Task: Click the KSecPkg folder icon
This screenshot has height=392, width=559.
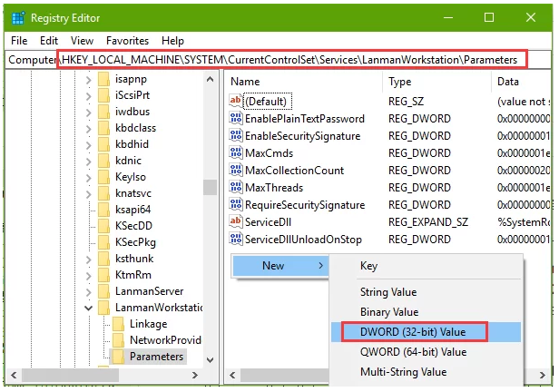Action: tap(103, 242)
